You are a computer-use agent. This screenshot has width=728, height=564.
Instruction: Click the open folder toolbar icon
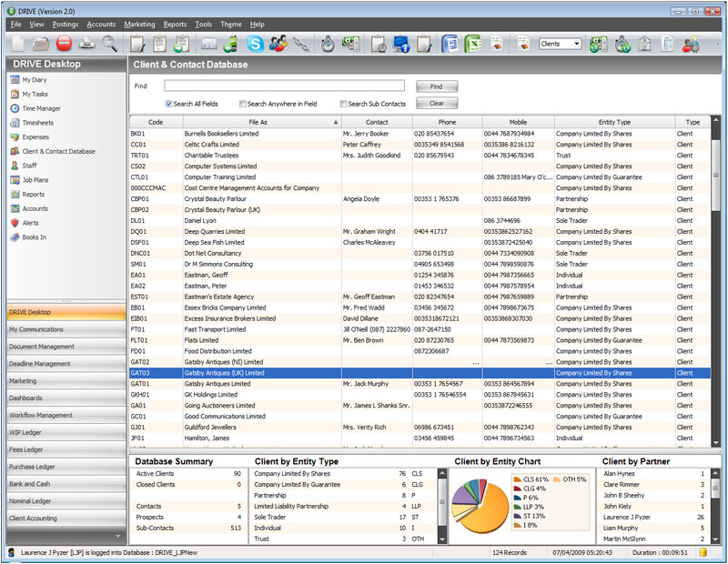41,44
